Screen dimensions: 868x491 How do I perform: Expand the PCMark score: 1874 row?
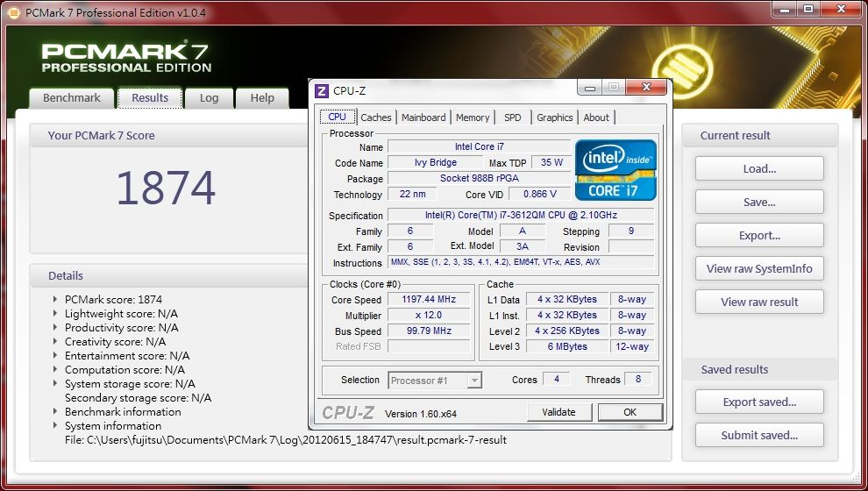[55, 300]
